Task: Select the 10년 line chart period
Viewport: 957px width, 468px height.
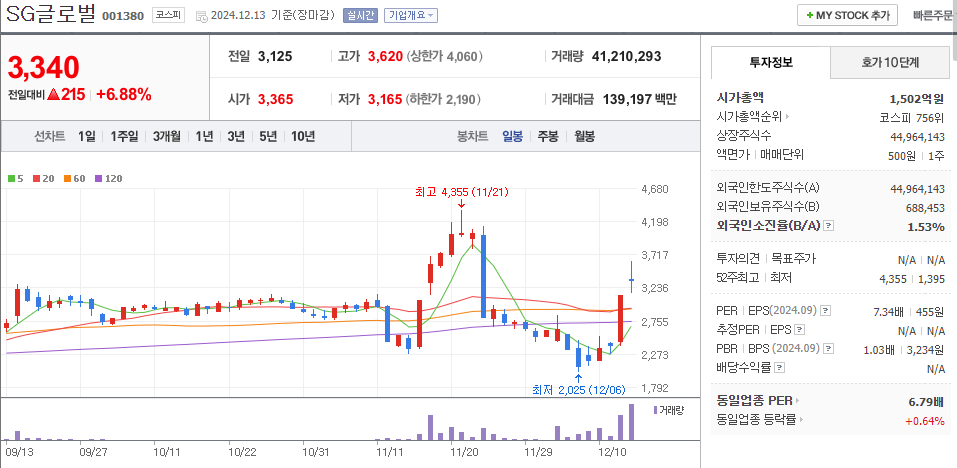Action: pyautogui.click(x=303, y=136)
